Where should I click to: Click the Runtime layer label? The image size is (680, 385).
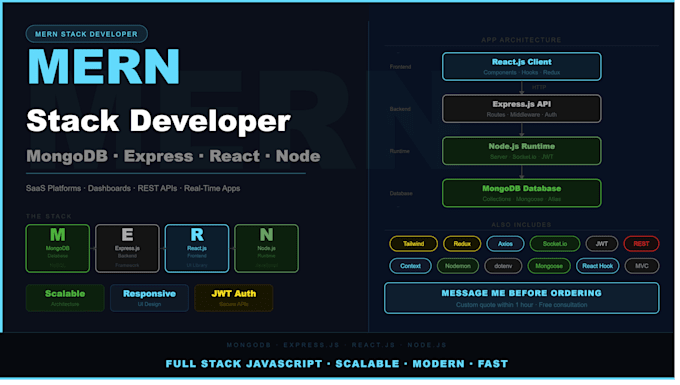point(399,151)
